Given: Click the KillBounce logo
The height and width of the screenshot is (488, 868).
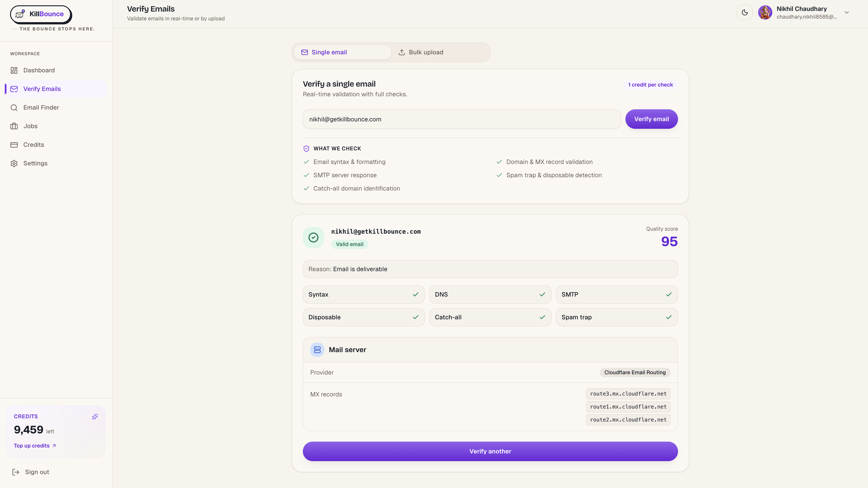Looking at the screenshot, I should coord(41,14).
